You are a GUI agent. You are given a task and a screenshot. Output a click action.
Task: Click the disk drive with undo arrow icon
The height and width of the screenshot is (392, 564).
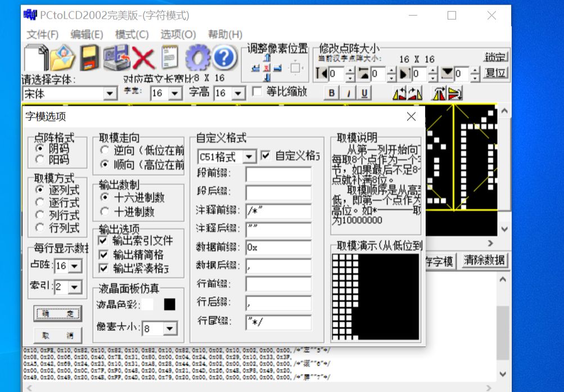point(116,57)
